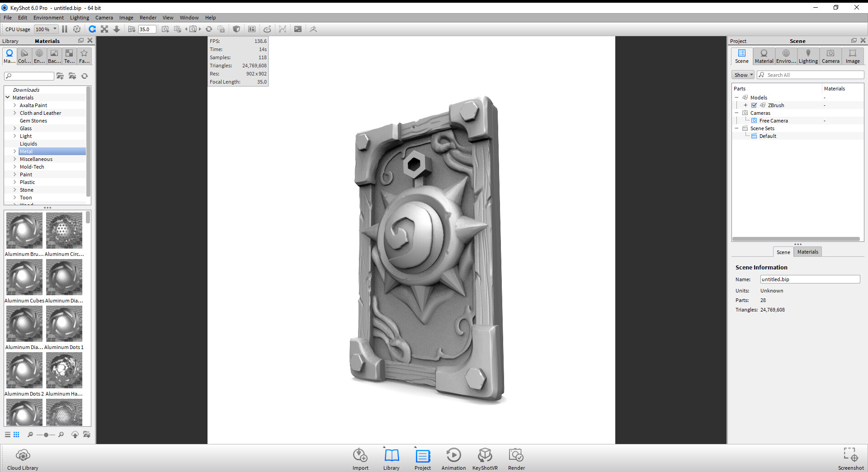Switch to the Camera tab in Project

click(830, 57)
